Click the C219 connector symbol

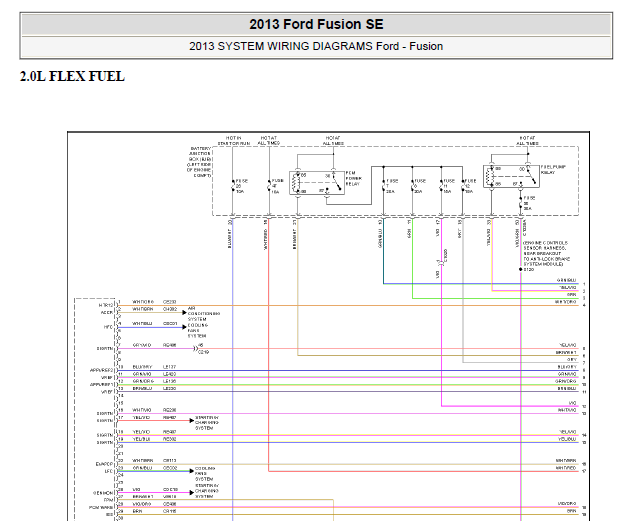(195, 349)
